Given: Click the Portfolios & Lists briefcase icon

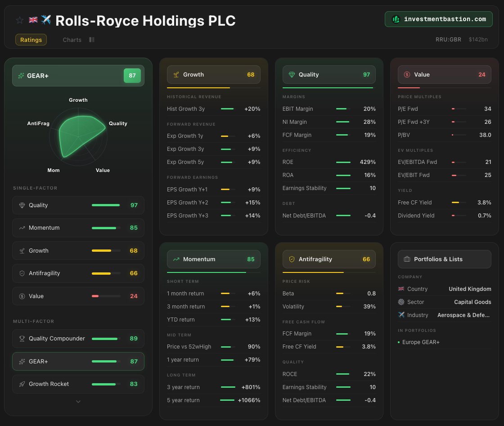Looking at the screenshot, I should pyautogui.click(x=407, y=259).
